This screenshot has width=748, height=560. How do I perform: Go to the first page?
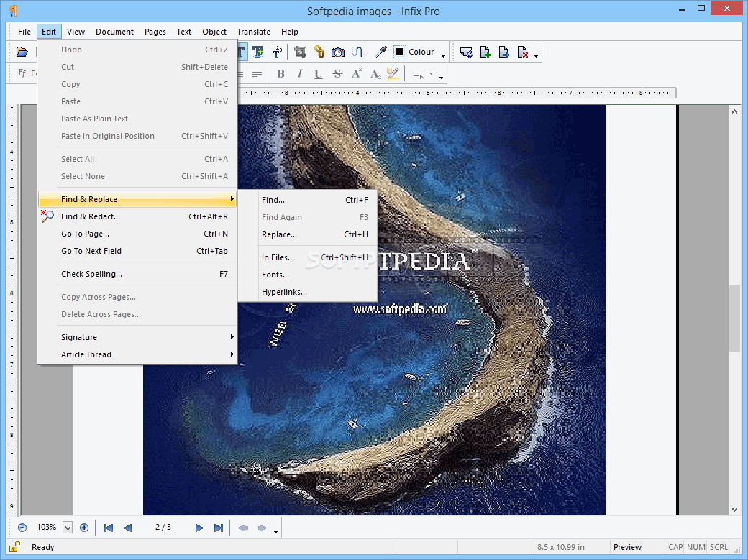(x=109, y=528)
